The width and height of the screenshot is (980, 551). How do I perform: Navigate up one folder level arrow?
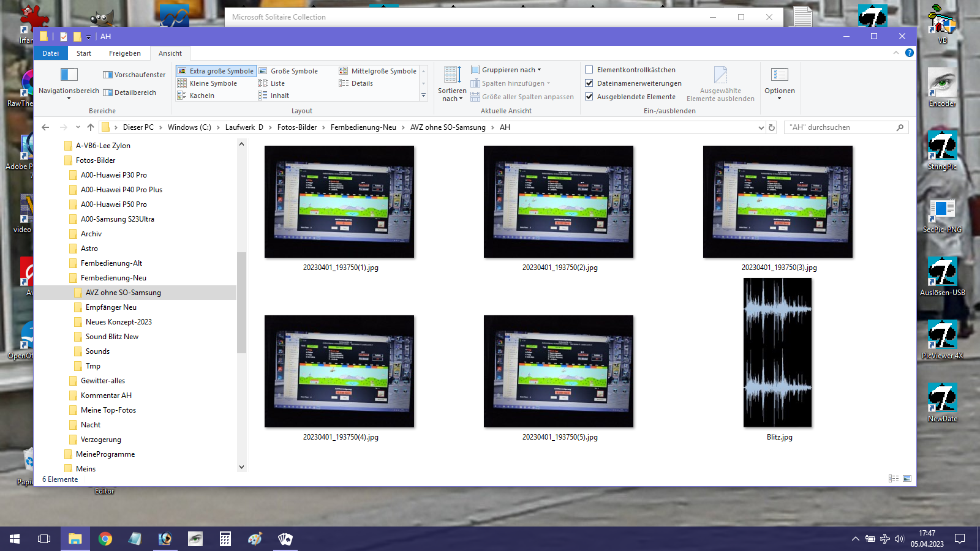(91, 127)
